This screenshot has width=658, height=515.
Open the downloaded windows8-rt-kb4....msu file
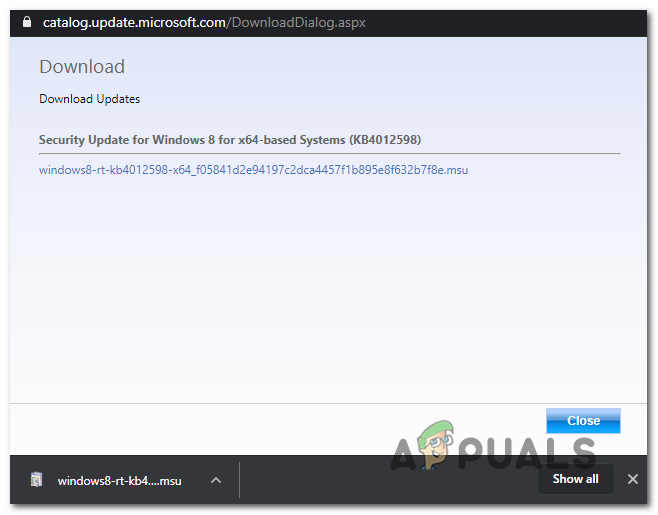(120, 481)
